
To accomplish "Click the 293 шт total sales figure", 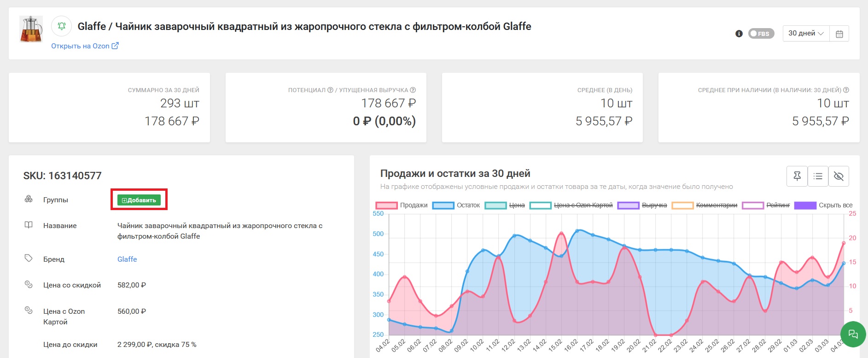I will 180,103.
